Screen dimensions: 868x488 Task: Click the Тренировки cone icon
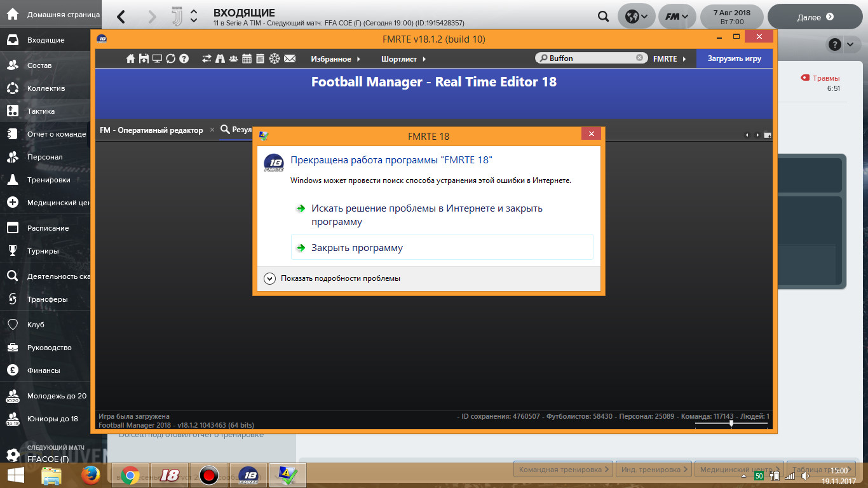(x=12, y=180)
